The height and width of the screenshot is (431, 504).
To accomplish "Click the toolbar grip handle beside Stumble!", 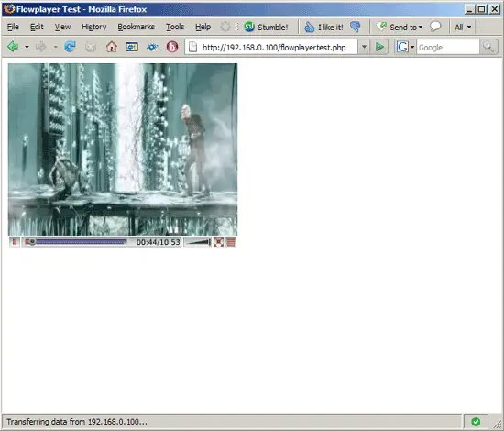I will pyautogui.click(x=237, y=27).
